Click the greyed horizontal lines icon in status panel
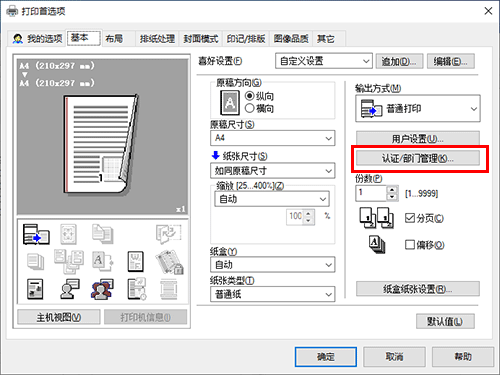The height and width of the screenshot is (375, 500). tap(169, 289)
